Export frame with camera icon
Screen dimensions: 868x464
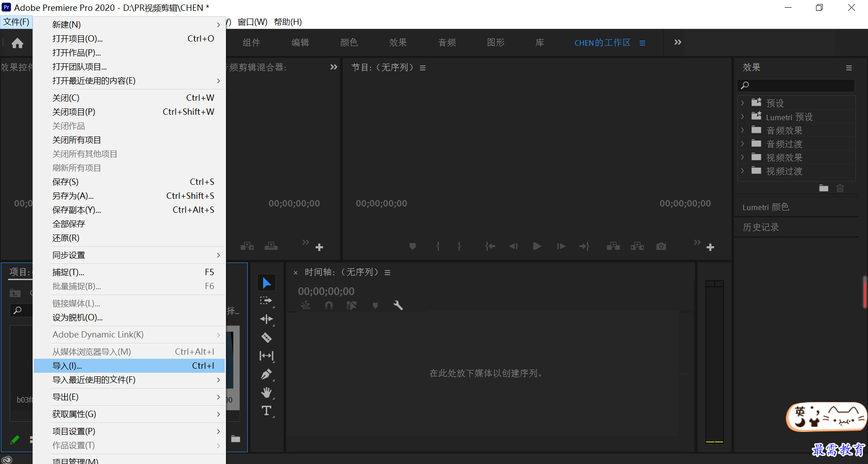661,246
